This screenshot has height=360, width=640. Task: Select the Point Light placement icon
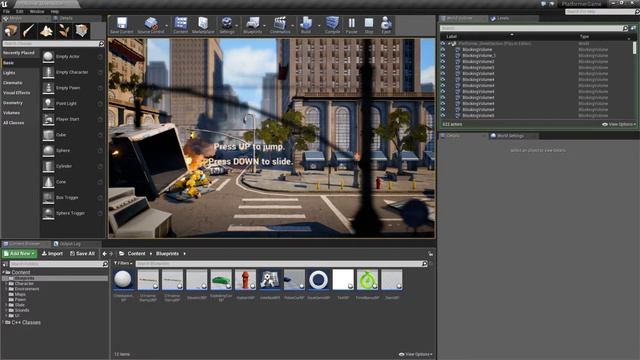coord(48,104)
